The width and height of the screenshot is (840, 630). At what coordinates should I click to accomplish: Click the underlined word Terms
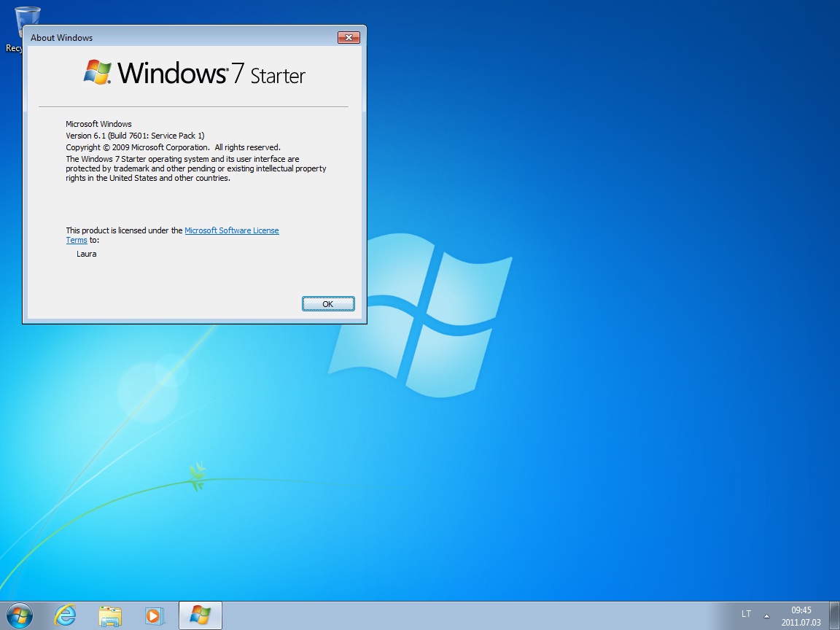(77, 240)
